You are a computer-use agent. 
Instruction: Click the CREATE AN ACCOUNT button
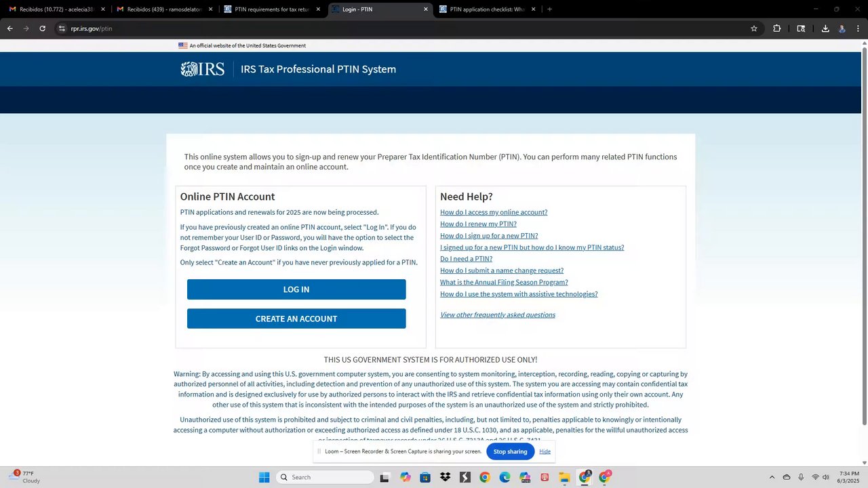pyautogui.click(x=296, y=319)
